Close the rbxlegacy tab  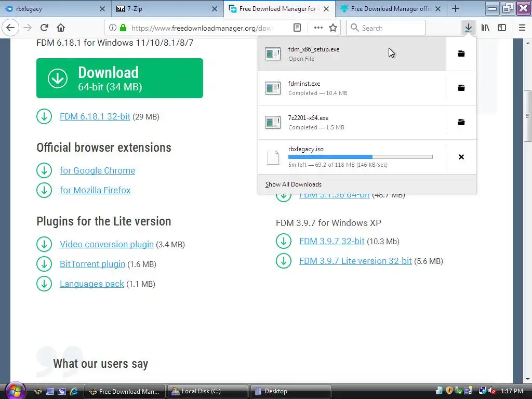[102, 9]
